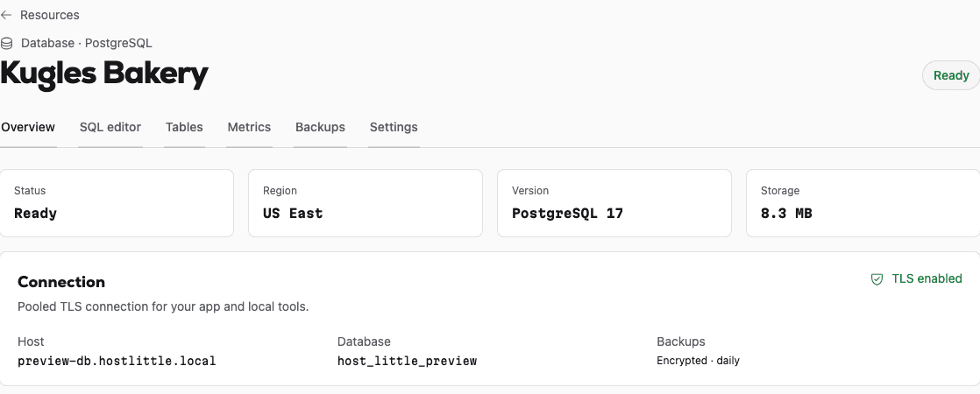Select the PostgreSQL 17 version value

(567, 214)
